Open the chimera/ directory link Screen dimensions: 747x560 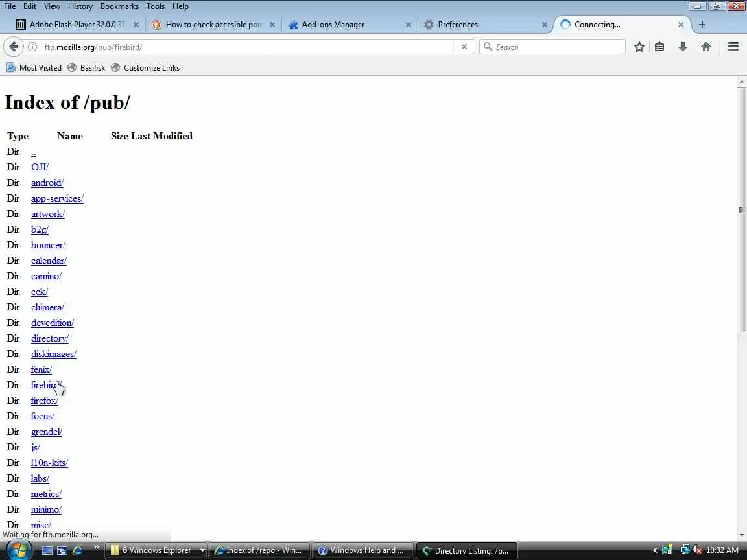(47, 307)
